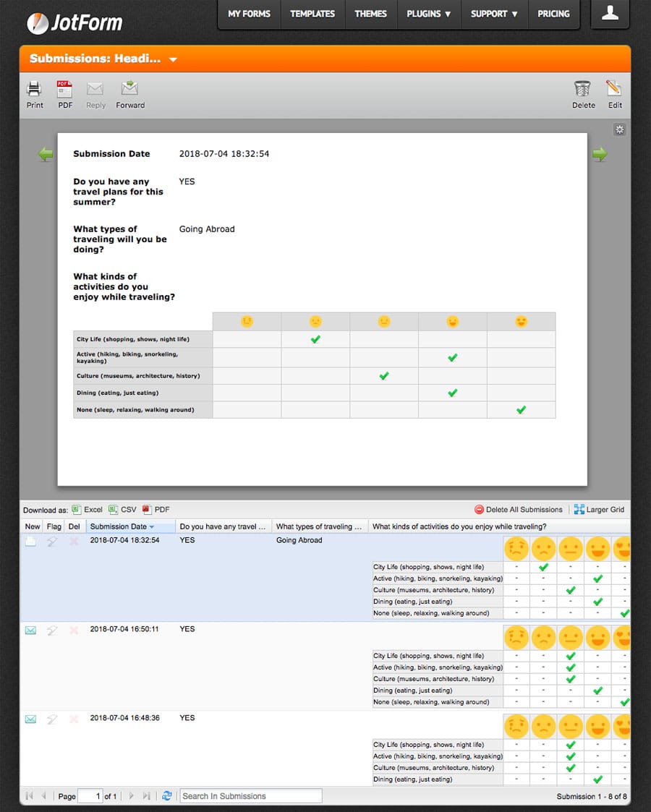Go to last page of grid
651x812 pixels.
pos(147,796)
